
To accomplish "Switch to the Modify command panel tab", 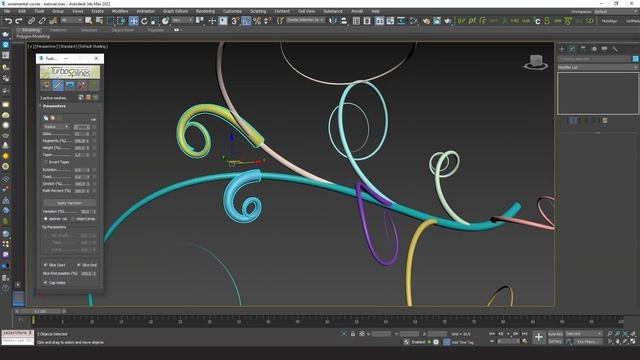I will [572, 49].
